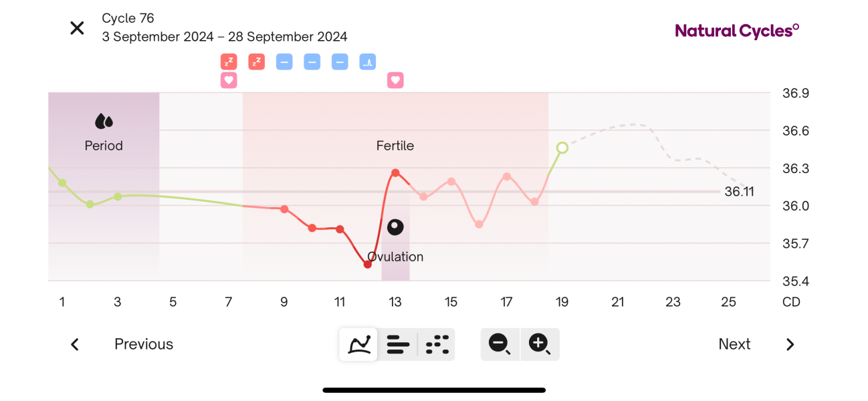The image size is (868, 401).
Task: Click the middle blue negative test icon
Action: (x=312, y=61)
